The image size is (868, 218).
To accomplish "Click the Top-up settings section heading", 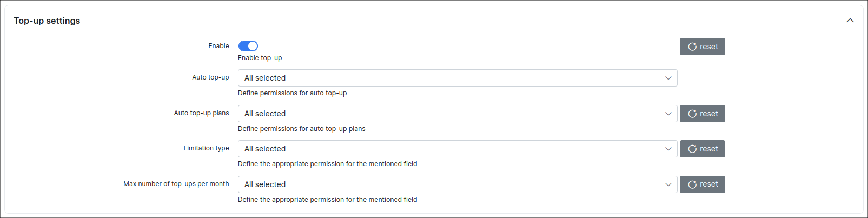I will (x=47, y=21).
